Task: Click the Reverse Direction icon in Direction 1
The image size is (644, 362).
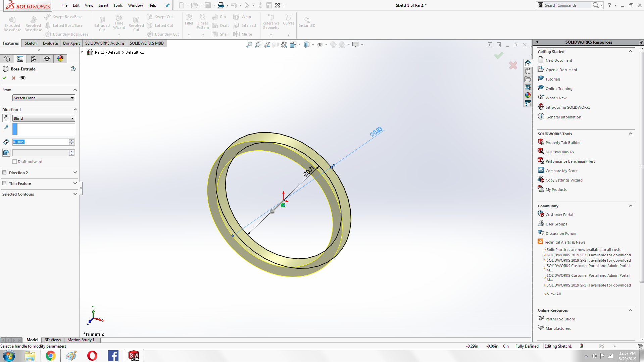Action: click(6, 118)
